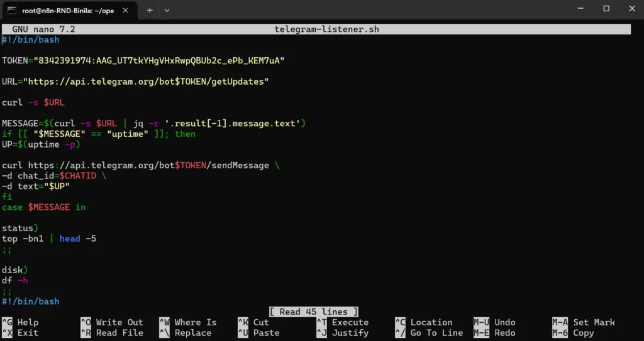This screenshot has height=341, width=644.
Task: Click the 'disk)' case label
Action: (x=15, y=270)
